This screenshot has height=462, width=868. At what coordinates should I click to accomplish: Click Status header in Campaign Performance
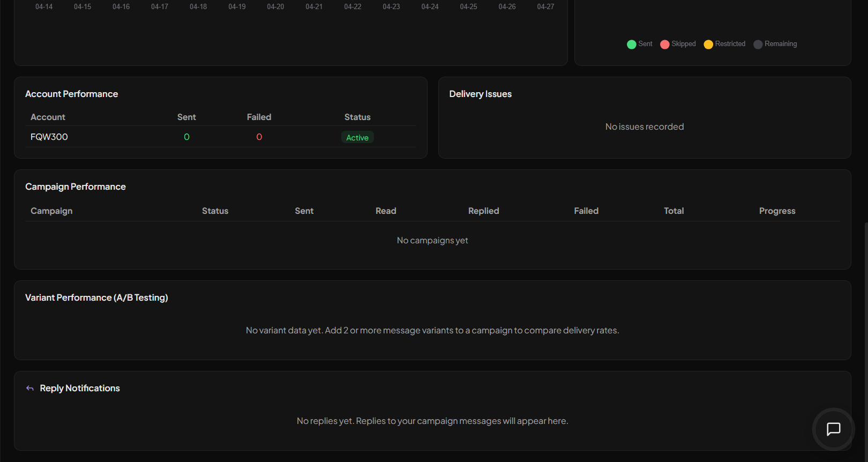click(x=215, y=211)
